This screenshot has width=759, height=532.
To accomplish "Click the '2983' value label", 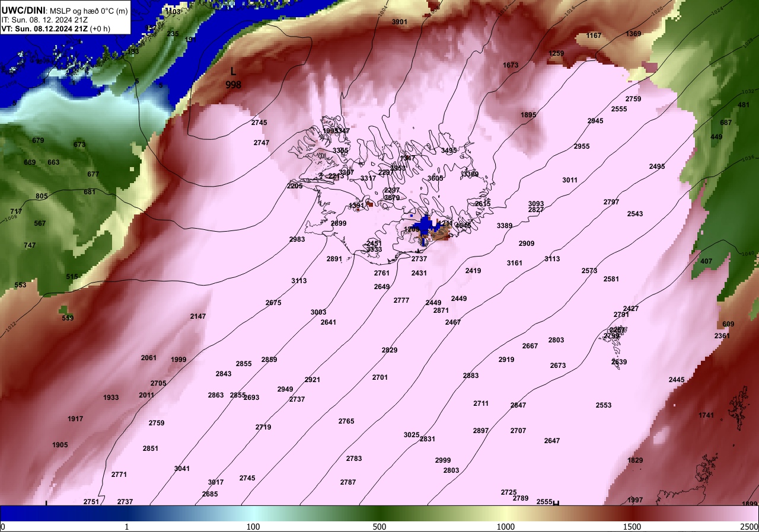I will click(297, 239).
